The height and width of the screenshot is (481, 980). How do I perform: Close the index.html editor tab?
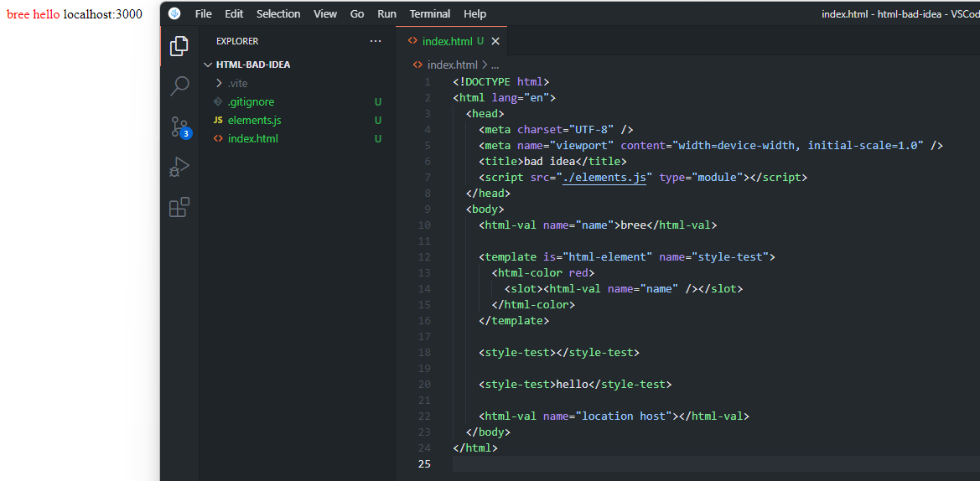coord(495,41)
